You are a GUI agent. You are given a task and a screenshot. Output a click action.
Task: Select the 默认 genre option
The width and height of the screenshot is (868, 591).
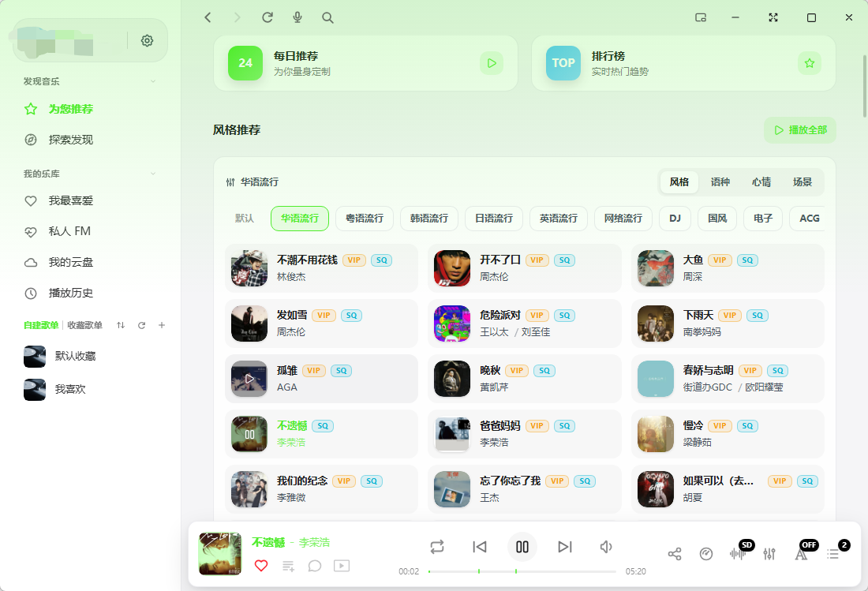click(244, 219)
